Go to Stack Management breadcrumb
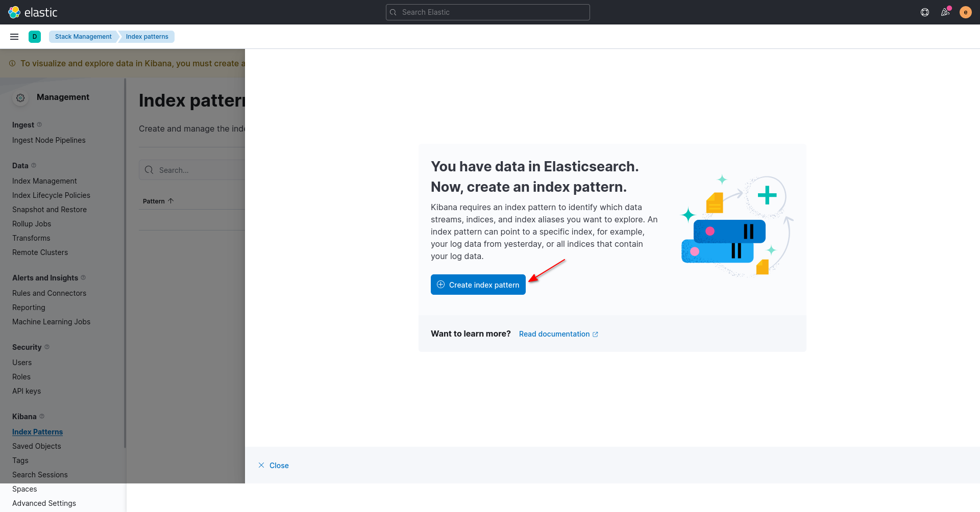The height and width of the screenshot is (512, 980). click(x=83, y=37)
